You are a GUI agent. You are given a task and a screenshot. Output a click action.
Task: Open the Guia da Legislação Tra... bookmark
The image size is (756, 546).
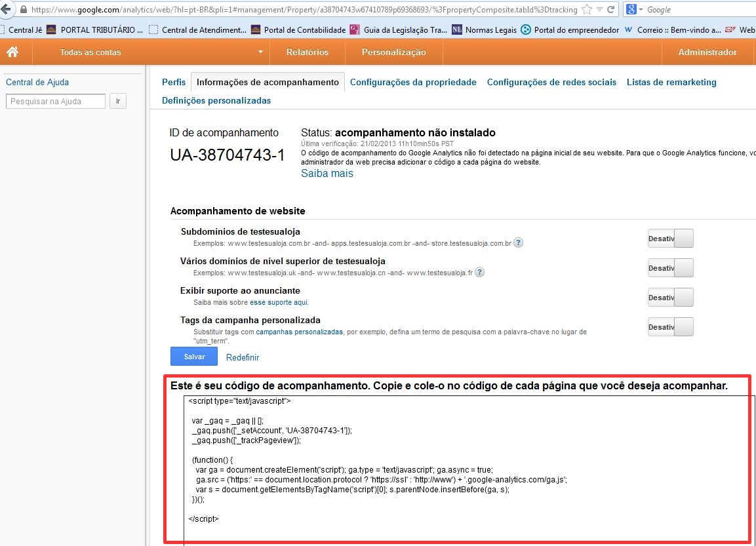pyautogui.click(x=399, y=30)
